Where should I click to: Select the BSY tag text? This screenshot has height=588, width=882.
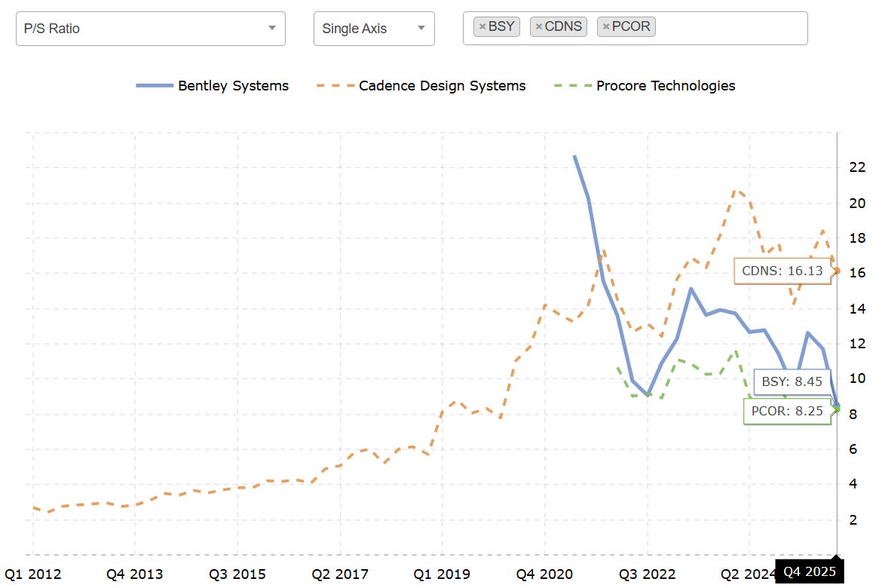(501, 26)
